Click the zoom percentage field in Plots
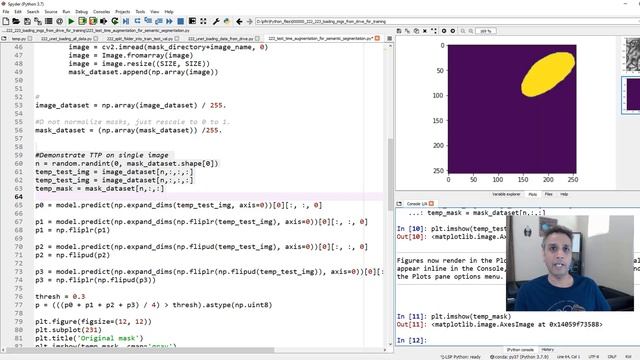640x360 pixels. (x=486, y=31)
